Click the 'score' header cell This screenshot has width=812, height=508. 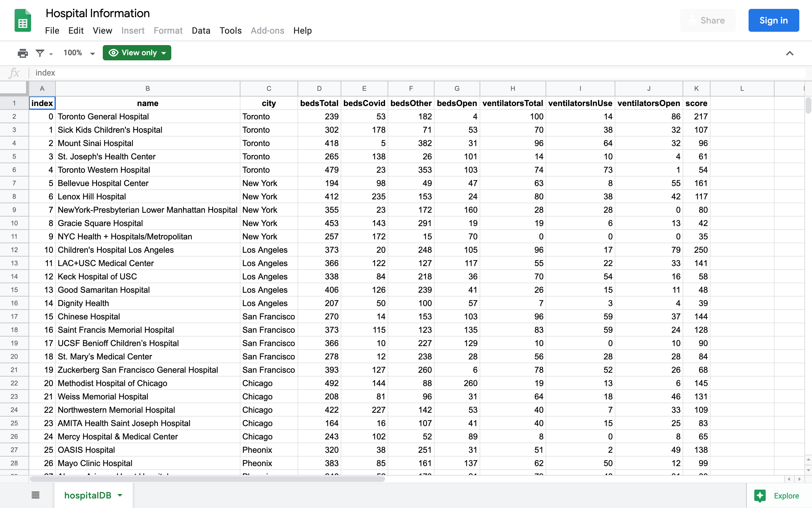696,103
